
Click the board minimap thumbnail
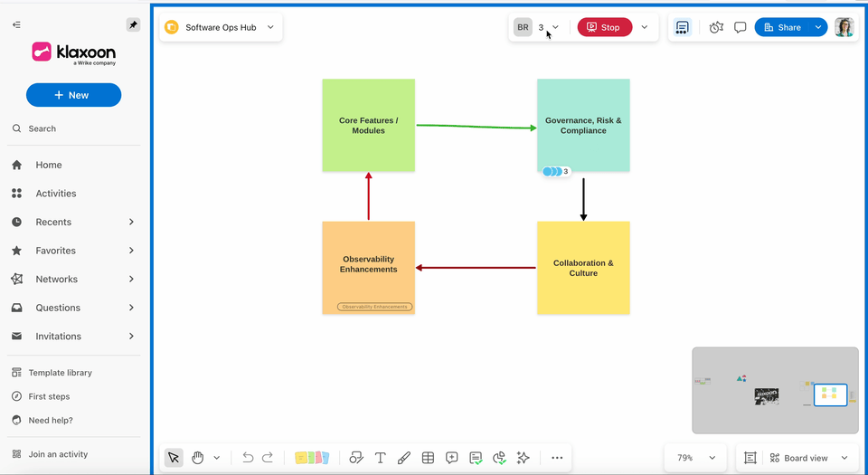(775, 390)
